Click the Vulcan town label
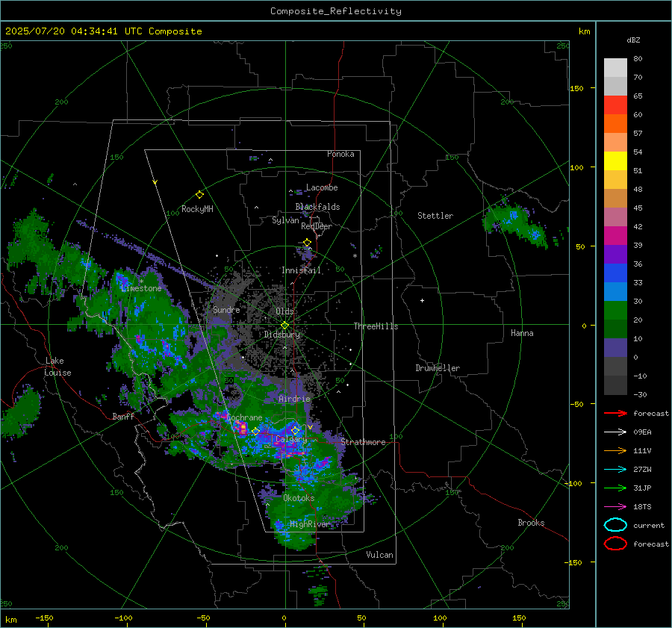The height and width of the screenshot is (628, 672). (379, 555)
